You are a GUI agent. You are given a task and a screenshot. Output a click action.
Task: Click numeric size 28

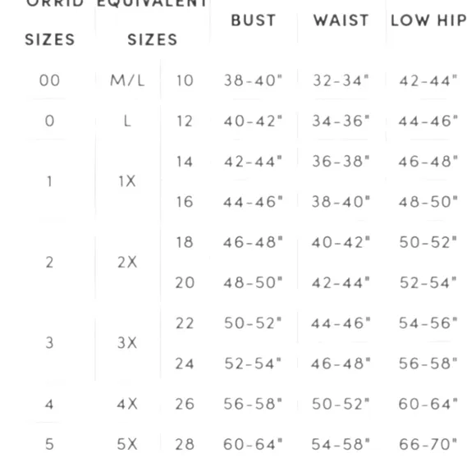click(185, 444)
